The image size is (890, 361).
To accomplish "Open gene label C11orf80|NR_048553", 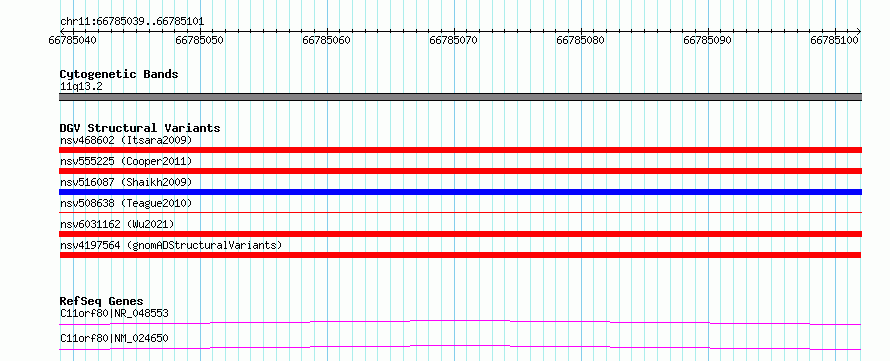I will tap(114, 313).
